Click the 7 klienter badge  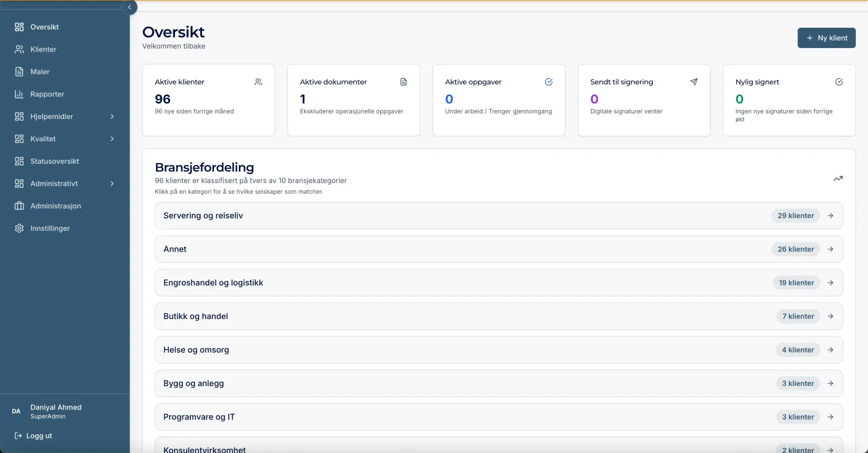point(798,316)
